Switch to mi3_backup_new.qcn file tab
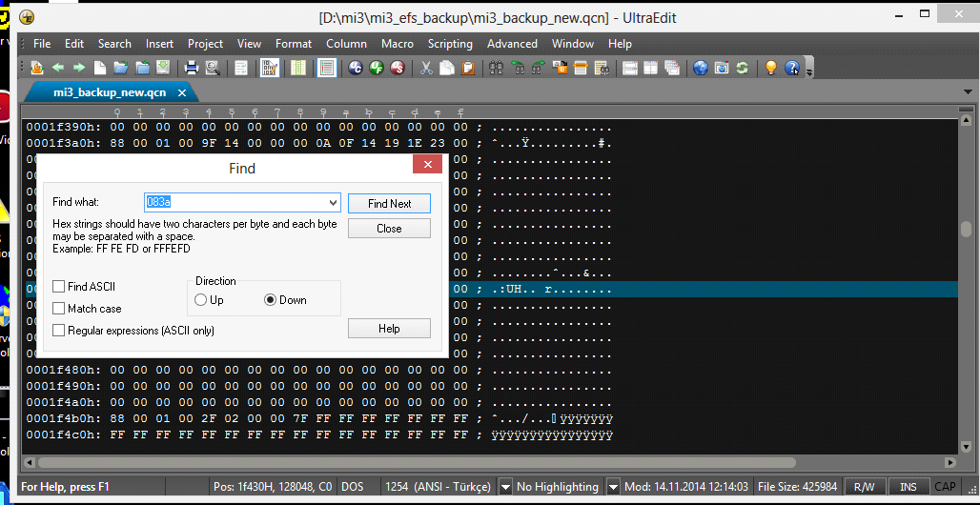The width and height of the screenshot is (980, 505). (110, 92)
